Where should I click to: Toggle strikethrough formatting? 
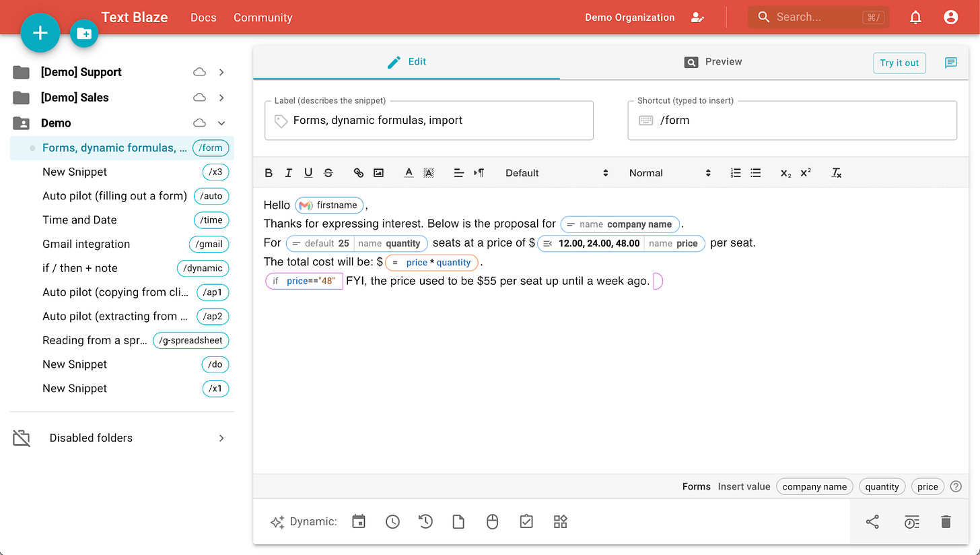click(328, 173)
